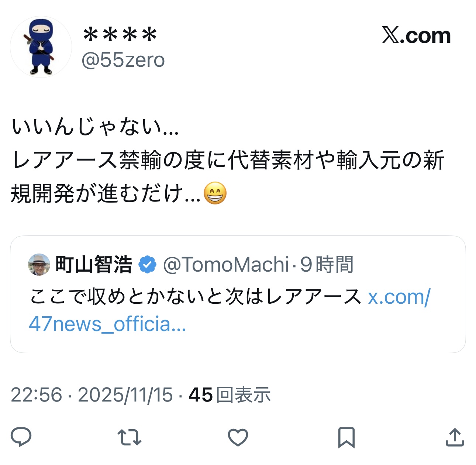
Task: Open 町山智浩's small profile picture
Action: (x=39, y=265)
